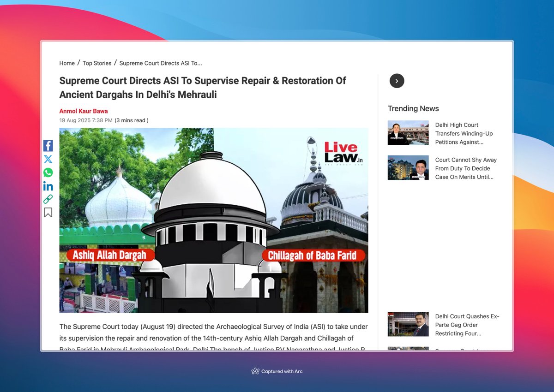Click the round right-arrow button above Trending News
This screenshot has height=392, width=554.
coord(397,81)
